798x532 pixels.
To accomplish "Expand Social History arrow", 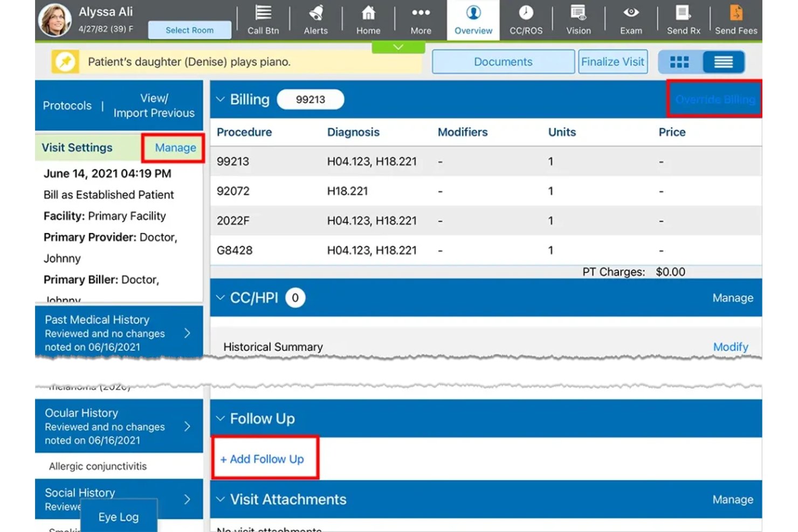I will click(x=187, y=499).
